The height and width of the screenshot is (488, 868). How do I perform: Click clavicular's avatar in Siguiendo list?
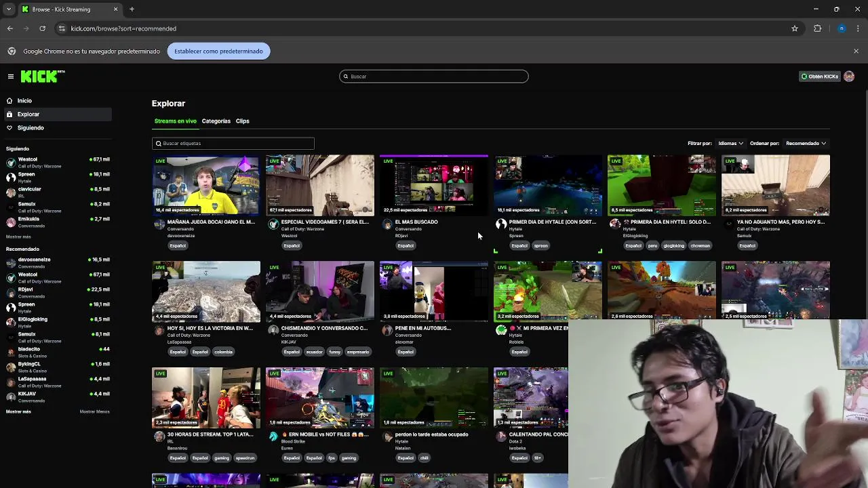[11, 192]
